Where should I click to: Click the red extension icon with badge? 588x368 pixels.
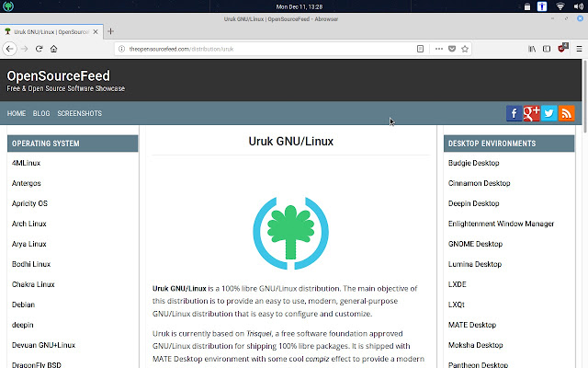click(x=563, y=48)
